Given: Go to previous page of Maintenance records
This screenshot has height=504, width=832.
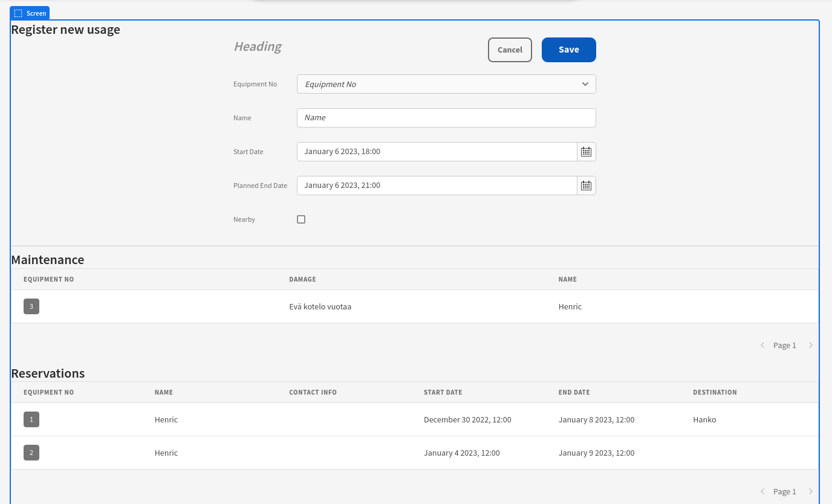Looking at the screenshot, I should [x=762, y=345].
